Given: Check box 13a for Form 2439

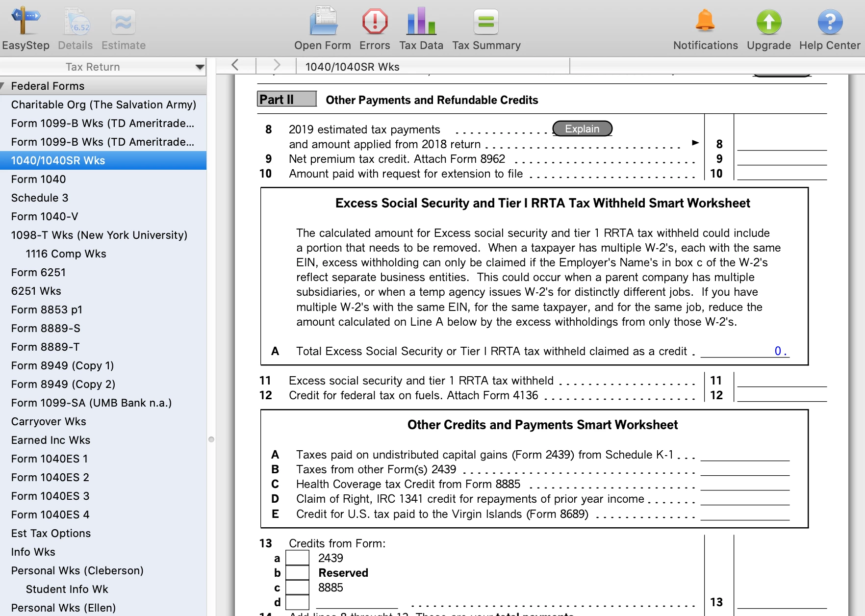Looking at the screenshot, I should pyautogui.click(x=297, y=558).
